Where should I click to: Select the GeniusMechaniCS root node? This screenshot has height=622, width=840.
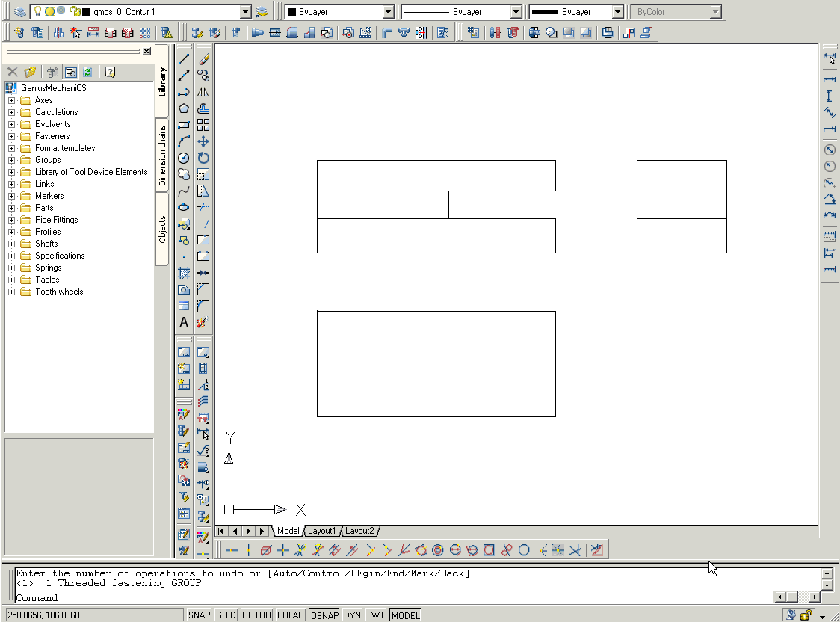point(54,88)
